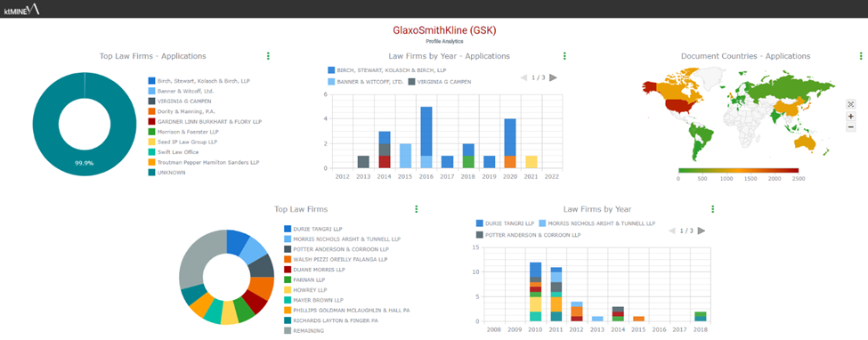Go to previous legend page in Law Firms by Year

tap(673, 231)
